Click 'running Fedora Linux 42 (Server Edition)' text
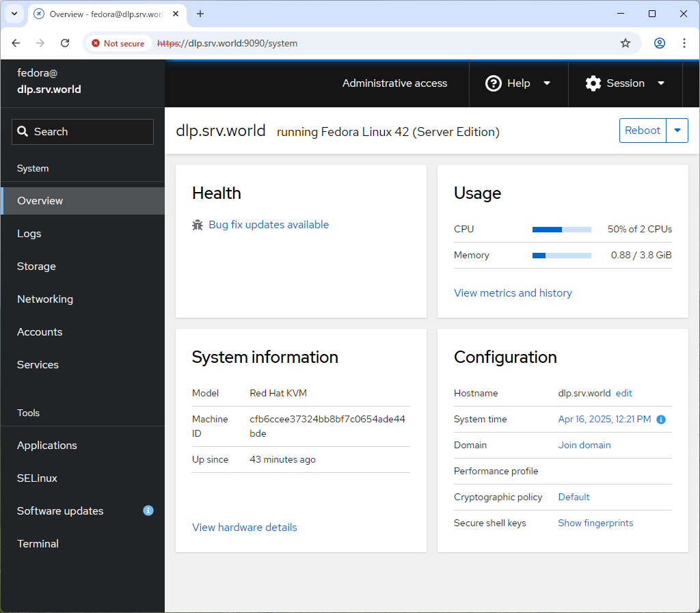The height and width of the screenshot is (613, 700). [388, 132]
